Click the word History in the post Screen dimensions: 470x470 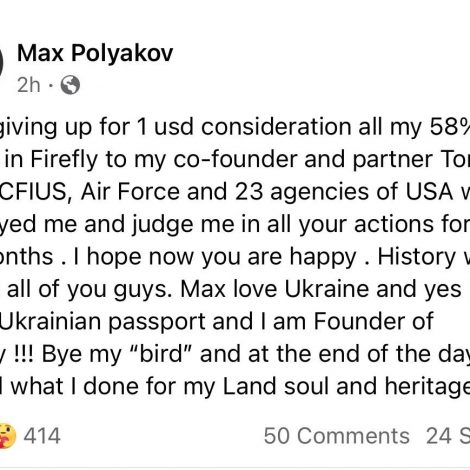[416, 257]
